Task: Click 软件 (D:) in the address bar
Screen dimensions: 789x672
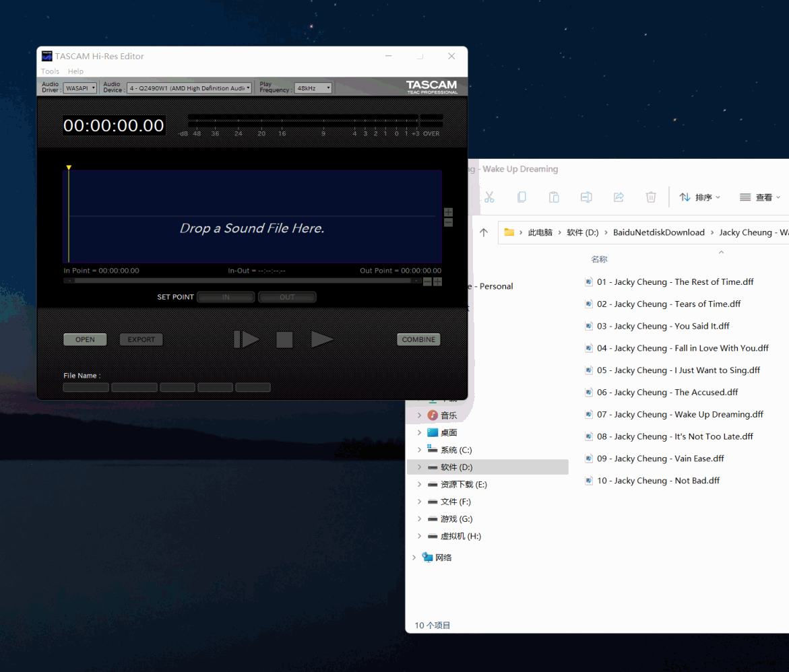Action: click(583, 232)
